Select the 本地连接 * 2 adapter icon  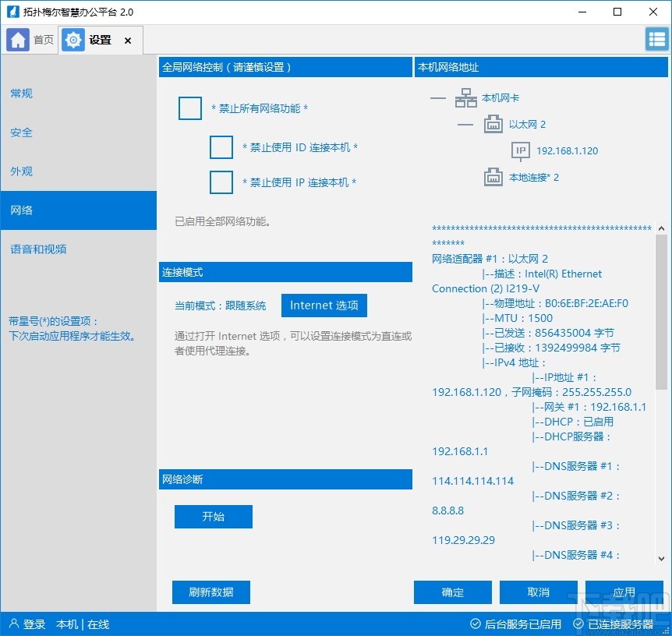(x=493, y=177)
